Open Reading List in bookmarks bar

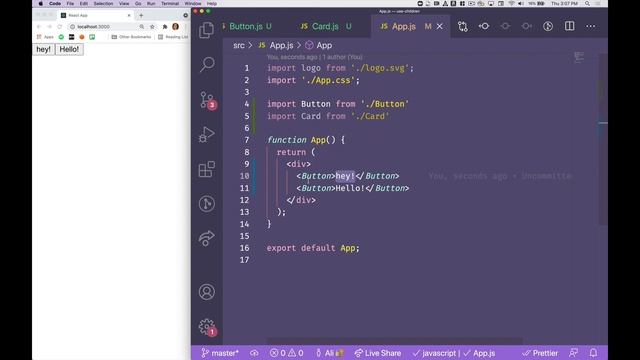coord(173,37)
